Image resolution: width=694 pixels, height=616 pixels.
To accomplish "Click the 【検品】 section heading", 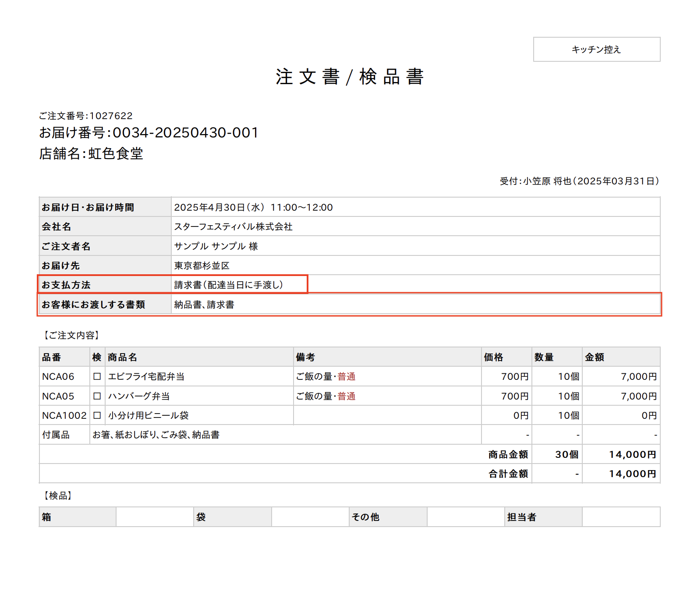I will coord(57,496).
